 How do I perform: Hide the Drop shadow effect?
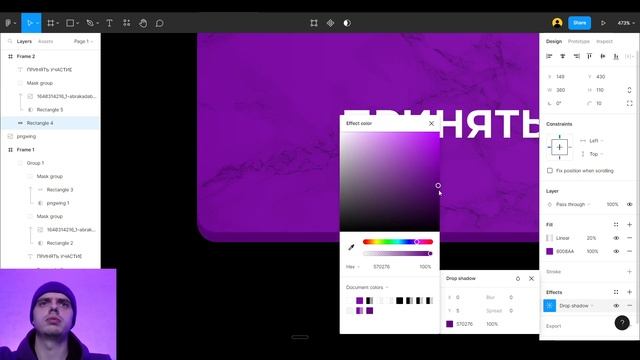(x=616, y=306)
